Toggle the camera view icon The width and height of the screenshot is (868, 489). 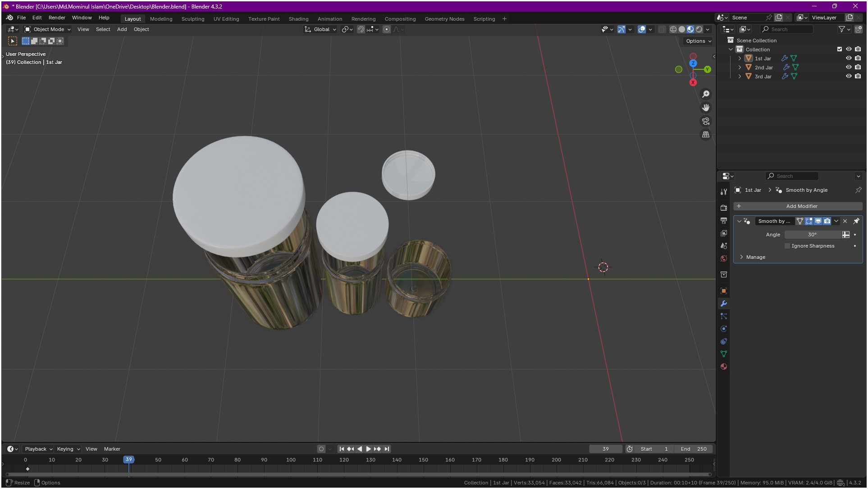click(706, 121)
